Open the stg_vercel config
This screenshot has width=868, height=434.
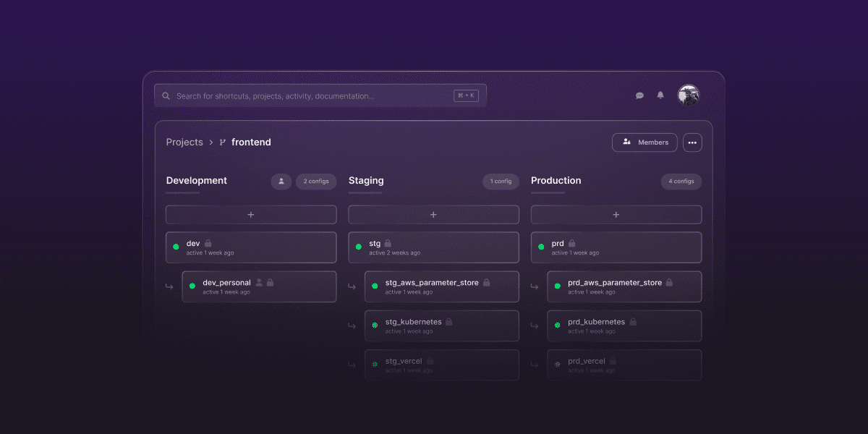click(442, 365)
